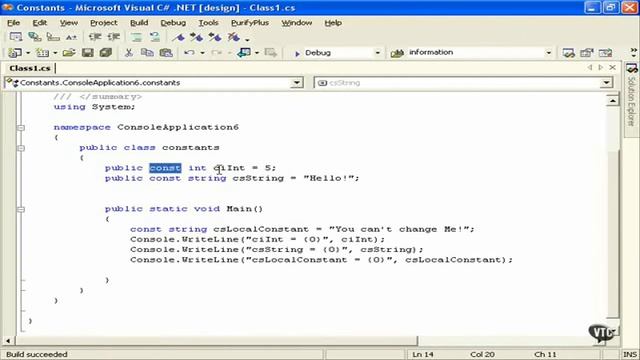This screenshot has height=360, width=640.
Task: Click the horizontal scrollbar left arrow
Action: (8, 340)
